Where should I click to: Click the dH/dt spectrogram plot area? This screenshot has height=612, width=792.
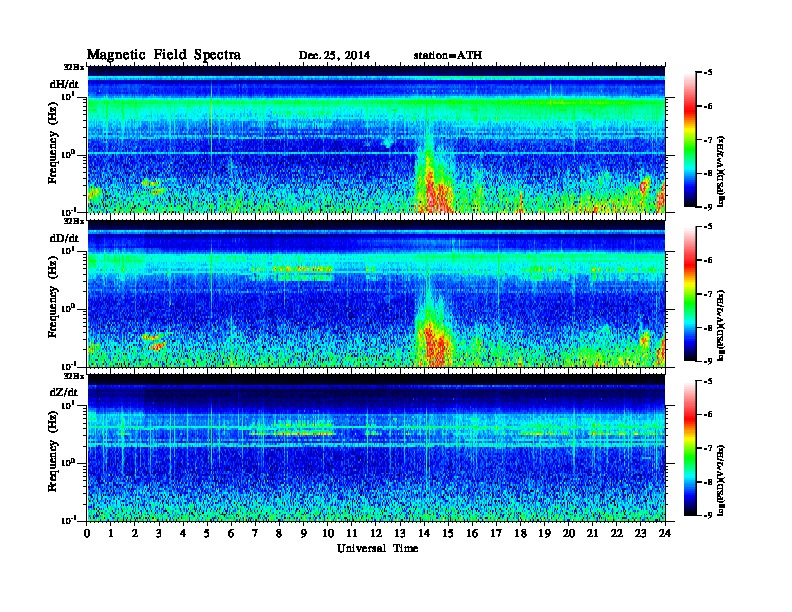pos(376,139)
